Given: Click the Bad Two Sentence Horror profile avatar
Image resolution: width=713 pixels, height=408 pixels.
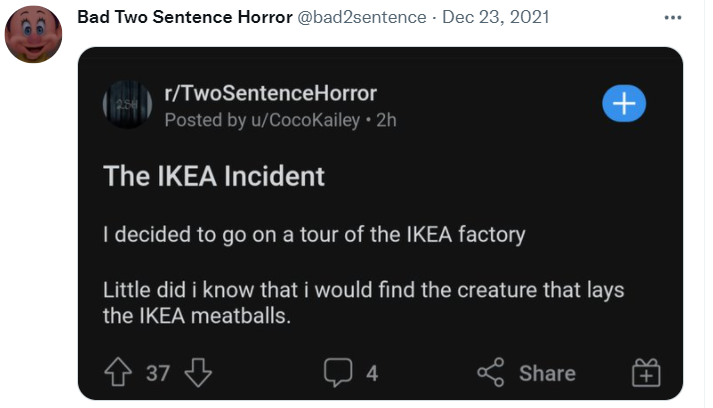Looking at the screenshot, I should pyautogui.click(x=34, y=34).
